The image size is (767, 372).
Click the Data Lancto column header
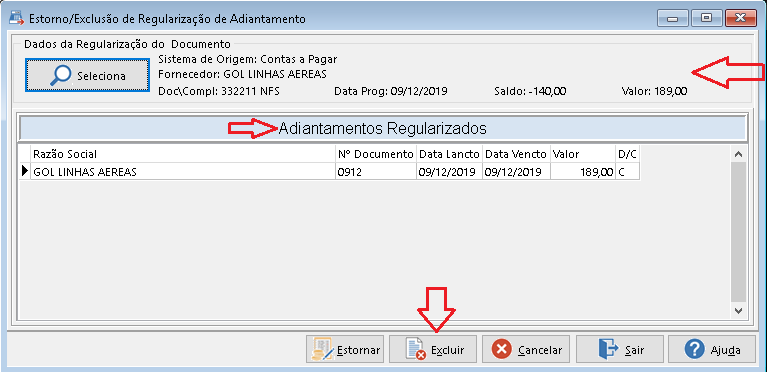450,154
